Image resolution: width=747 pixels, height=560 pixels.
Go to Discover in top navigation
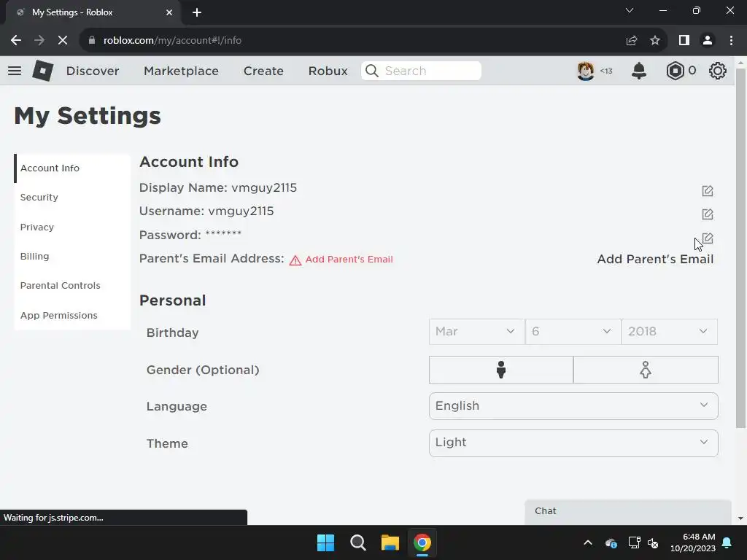pyautogui.click(x=93, y=71)
